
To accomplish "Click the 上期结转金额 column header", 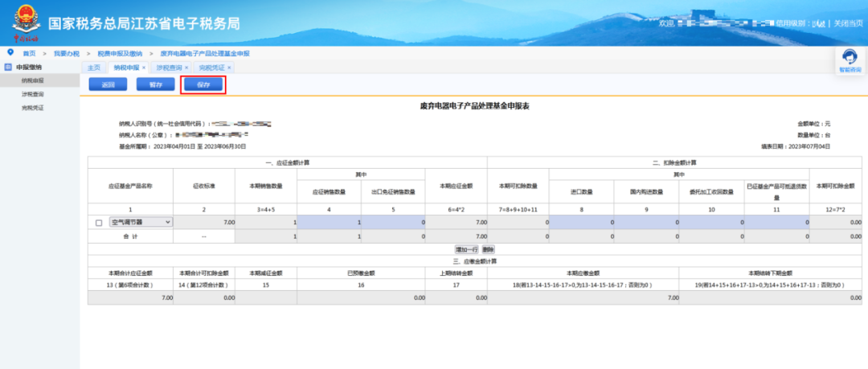I will coord(457,273).
